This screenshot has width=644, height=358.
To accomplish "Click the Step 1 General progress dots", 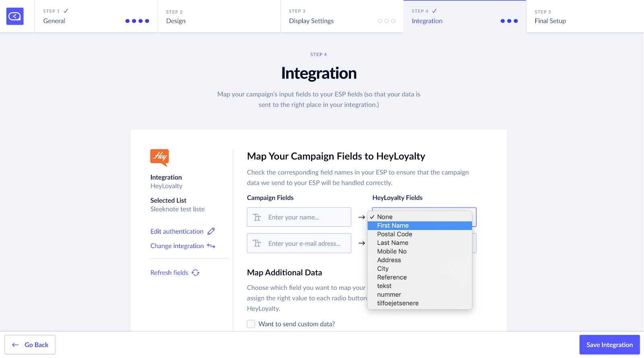I will (x=137, y=21).
